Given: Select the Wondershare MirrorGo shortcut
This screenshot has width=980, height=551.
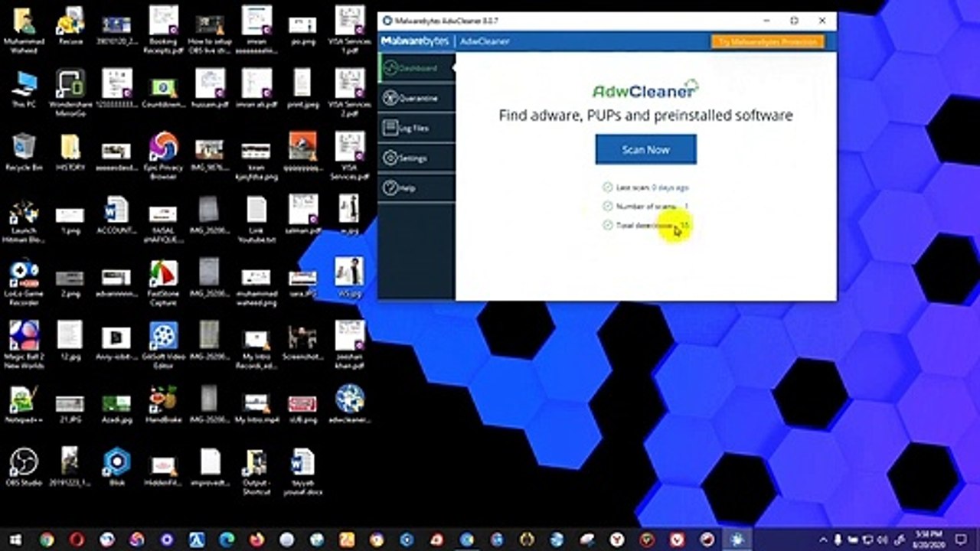Looking at the screenshot, I should [70, 92].
